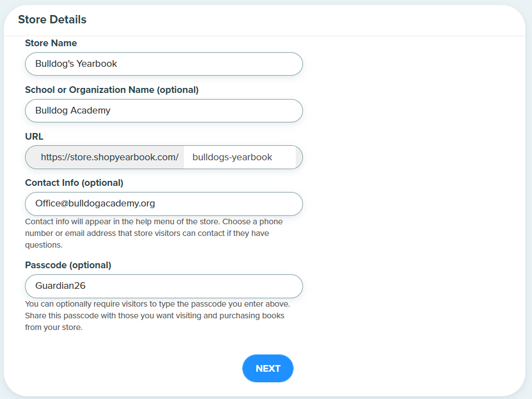532x399 pixels.
Task: Click the contact info help description text
Action: [153, 233]
